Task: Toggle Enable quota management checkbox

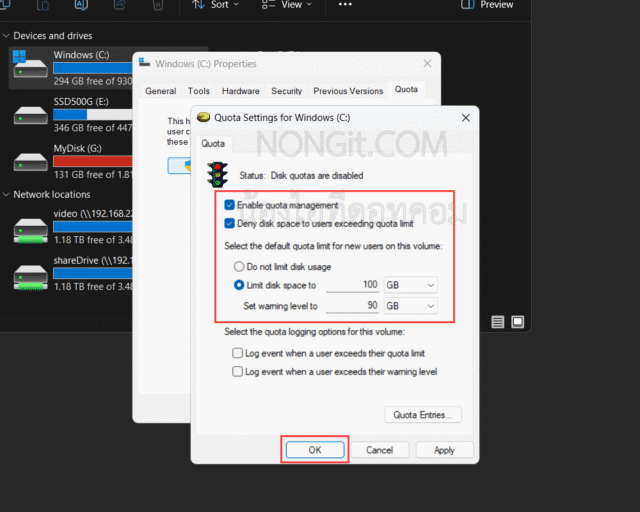Action: [229, 205]
